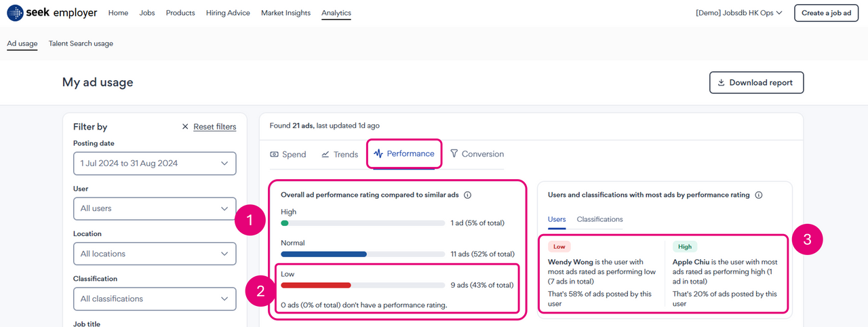Click the download icon in Download report
The height and width of the screenshot is (327, 868).
click(720, 83)
